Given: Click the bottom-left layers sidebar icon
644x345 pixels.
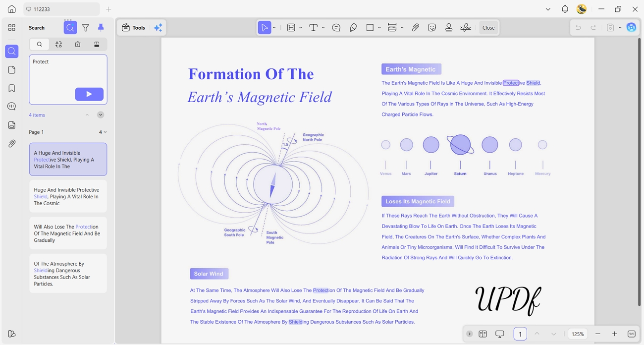Looking at the screenshot, I should [x=11, y=334].
